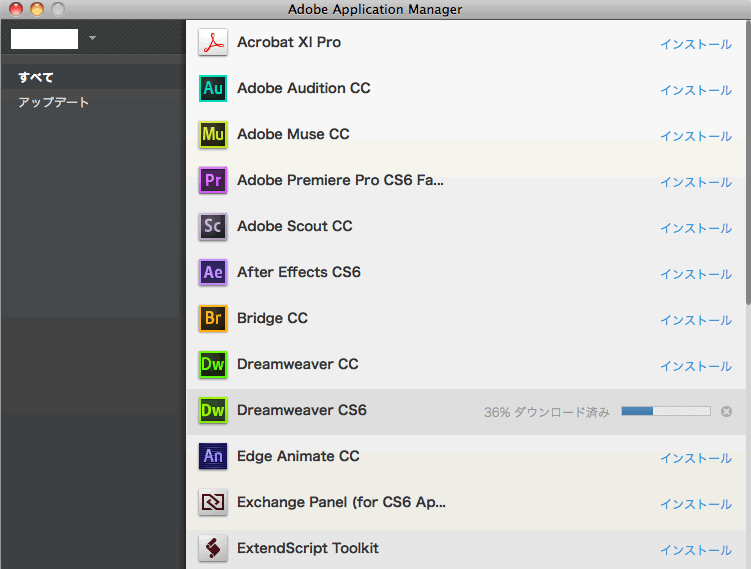The image size is (751, 569).
Task: Cancel the Dreamweaver CS6 download
Action: (726, 411)
